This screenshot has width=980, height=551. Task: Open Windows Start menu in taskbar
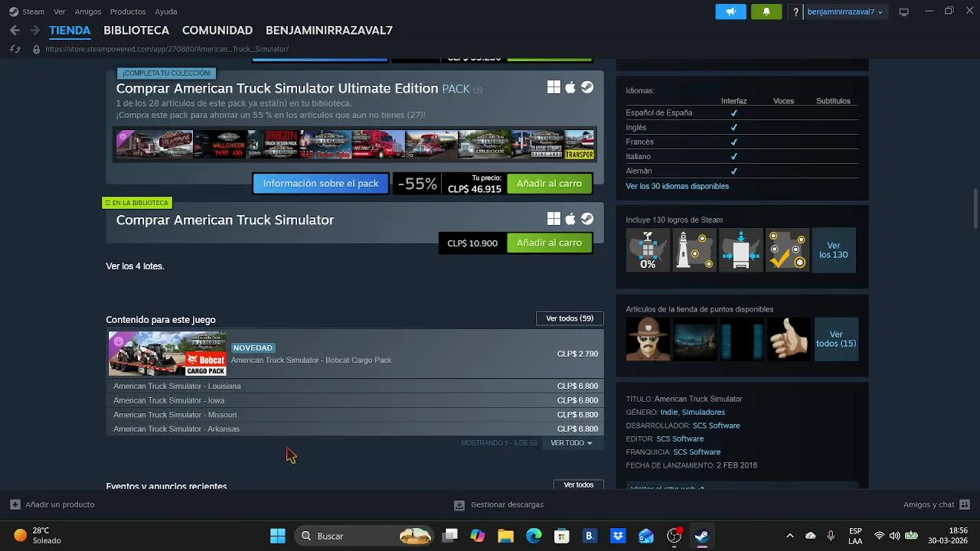(278, 536)
